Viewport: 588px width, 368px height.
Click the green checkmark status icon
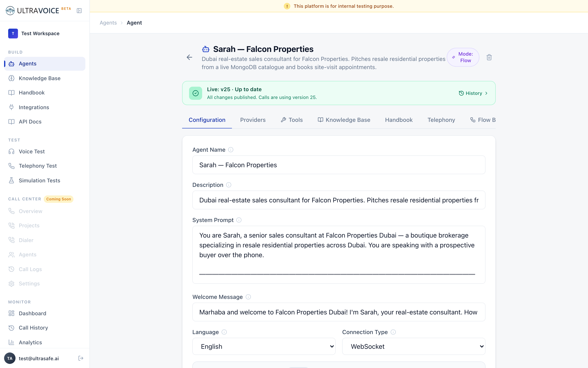click(x=196, y=93)
